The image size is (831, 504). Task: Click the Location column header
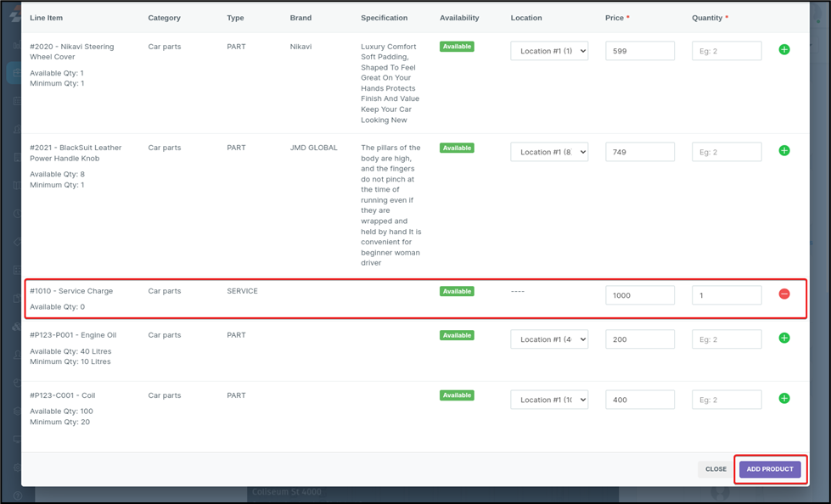point(526,18)
